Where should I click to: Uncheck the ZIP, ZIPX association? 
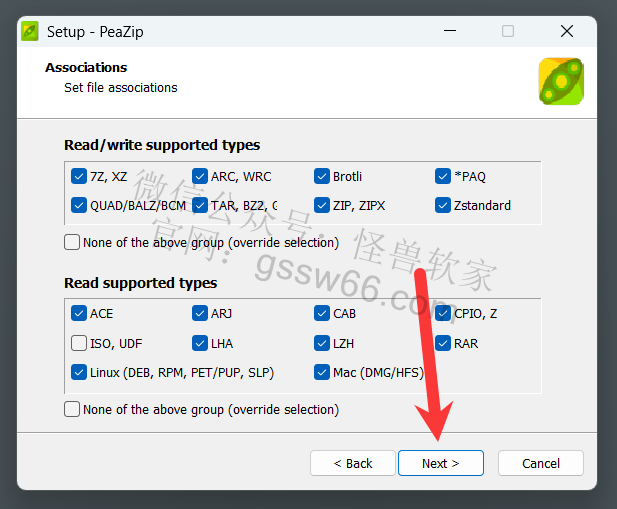coord(322,205)
